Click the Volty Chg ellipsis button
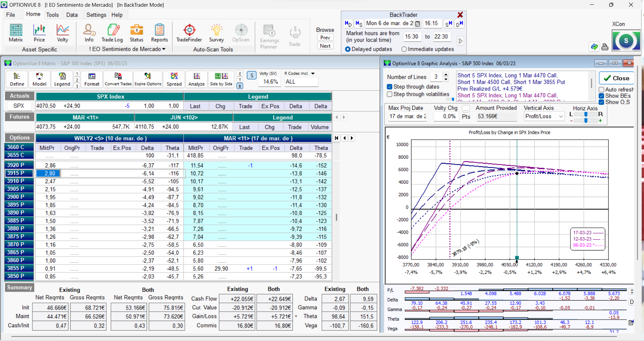 click(x=466, y=109)
